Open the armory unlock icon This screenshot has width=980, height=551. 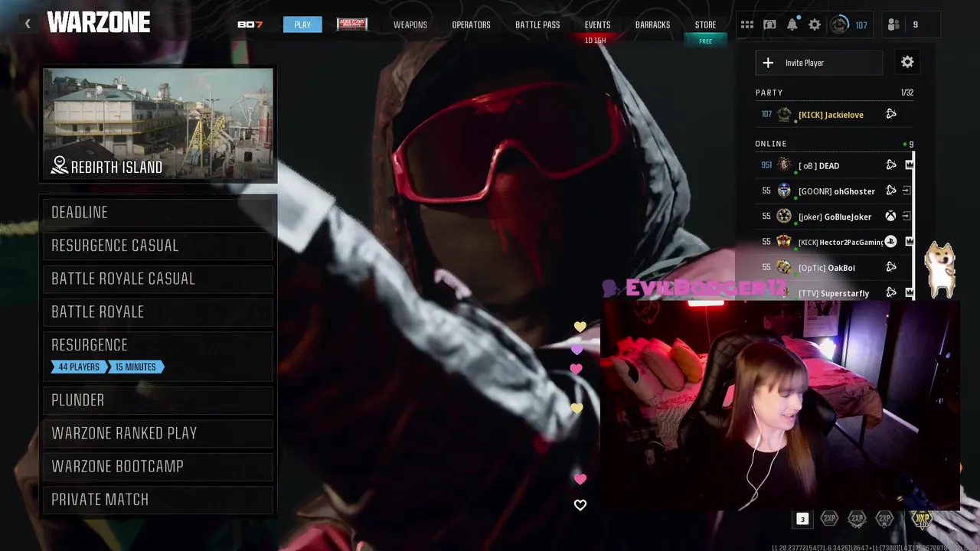pyautogui.click(x=769, y=24)
